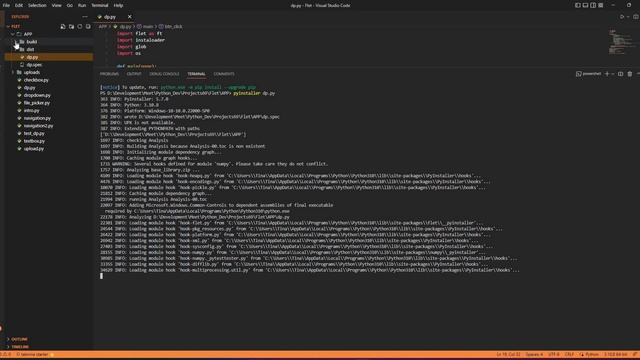Open test_dp.py from Explorer
Screen dimensions: 640x360
coord(34,133)
